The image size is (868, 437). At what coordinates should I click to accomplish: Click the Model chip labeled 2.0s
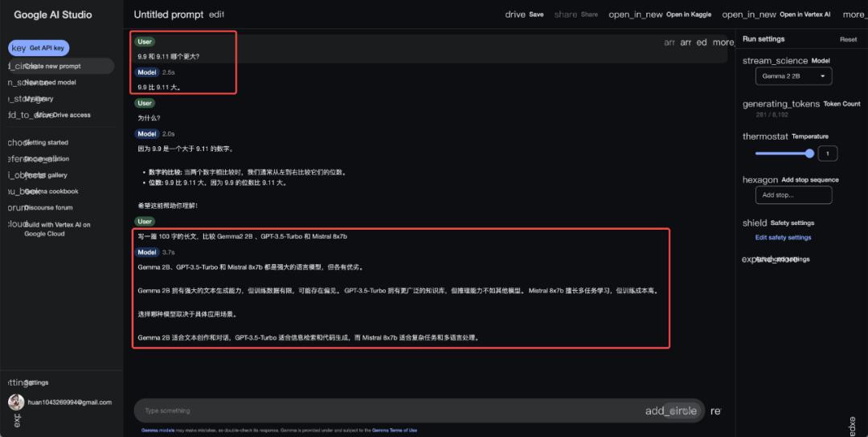[147, 134]
